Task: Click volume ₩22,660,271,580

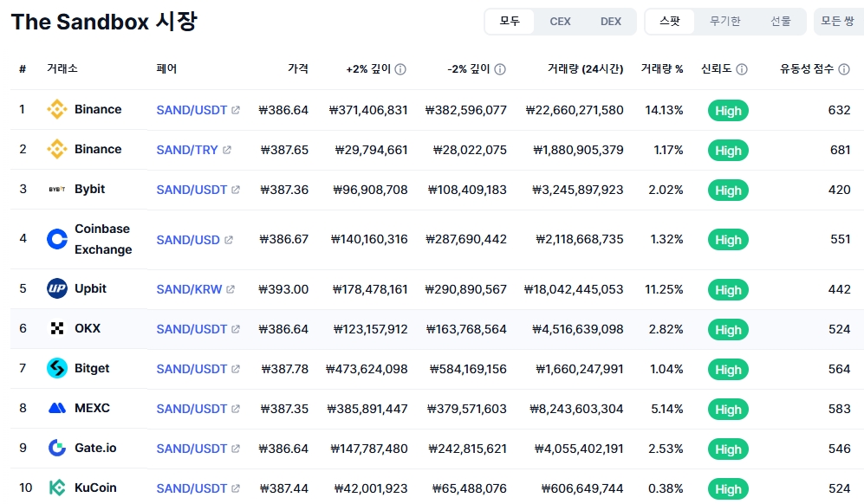Action: [575, 110]
